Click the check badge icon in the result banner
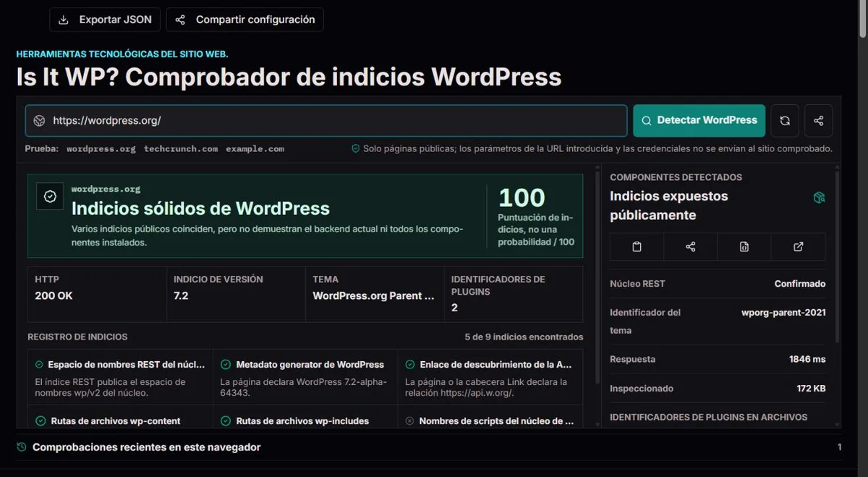Viewport: 868px width, 477px height. tap(50, 196)
